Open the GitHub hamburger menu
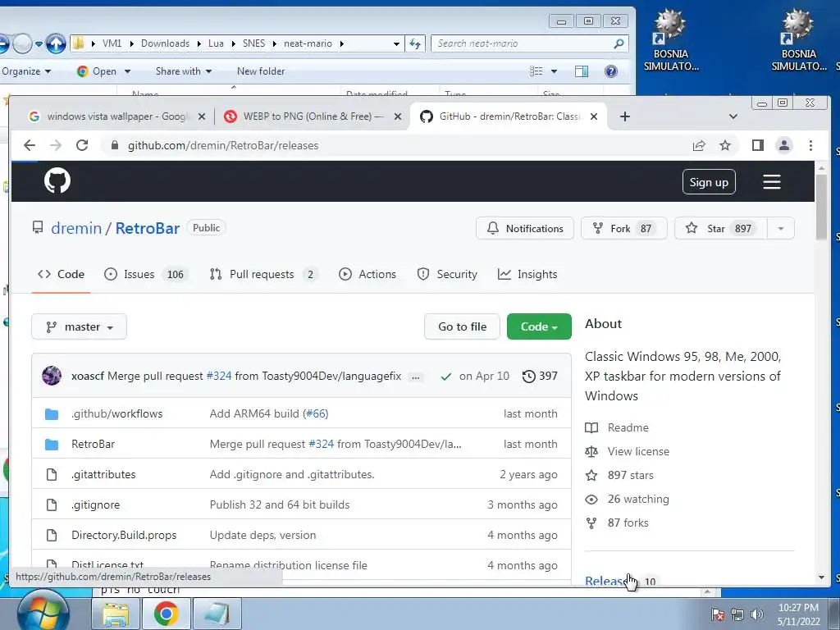Image resolution: width=840 pixels, height=630 pixels. pyautogui.click(x=771, y=182)
